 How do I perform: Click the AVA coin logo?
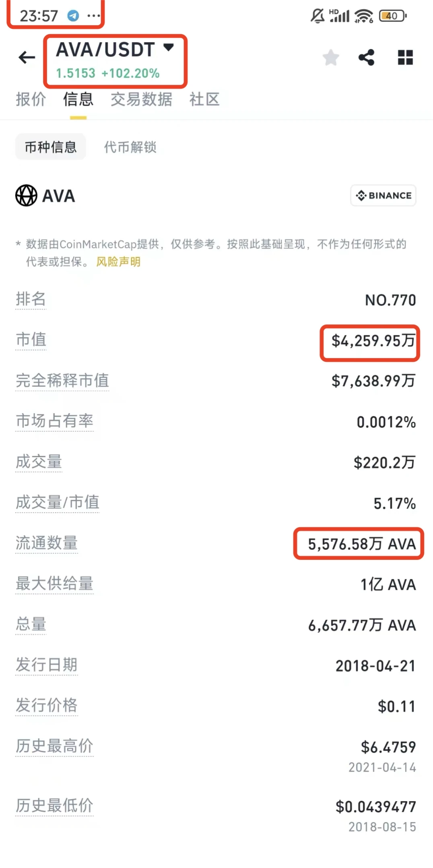coord(26,196)
